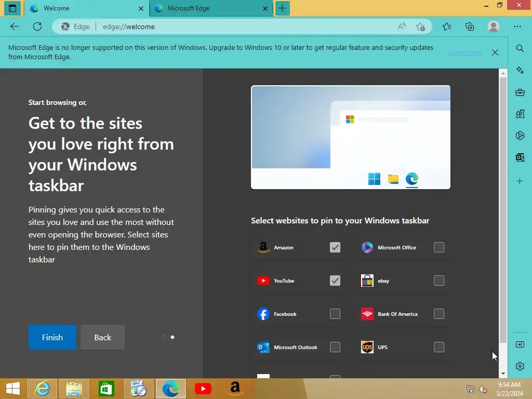The image size is (532, 399).
Task: Click the address bar edge://welcome
Action: pyautogui.click(x=242, y=26)
